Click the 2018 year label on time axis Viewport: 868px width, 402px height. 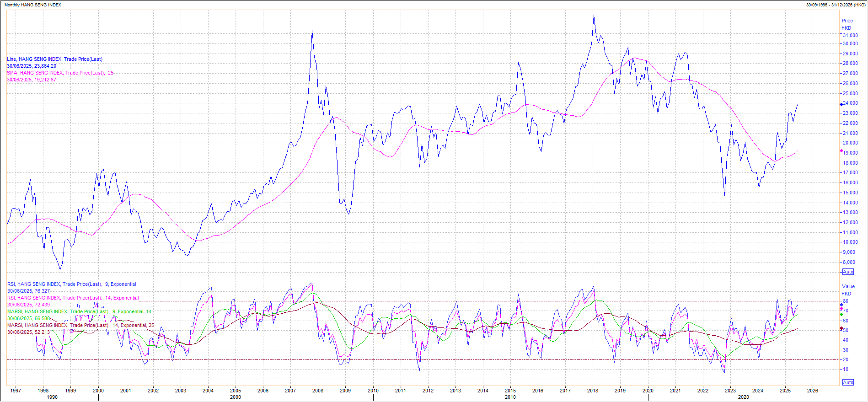point(593,391)
